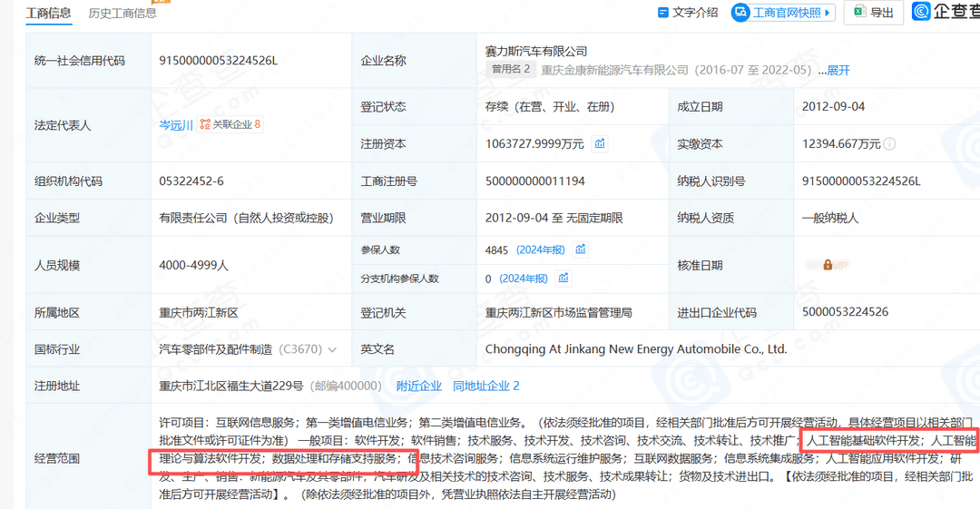980x509 pixels.
Task: Click the former name 重庆金康新能源汽车有限公司
Action: click(x=615, y=70)
